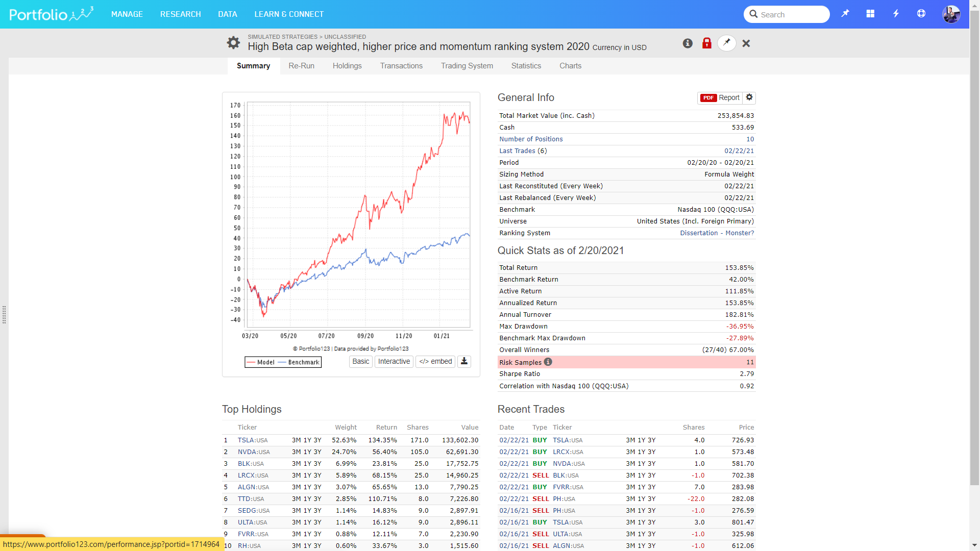Select the Summary tab

253,66
